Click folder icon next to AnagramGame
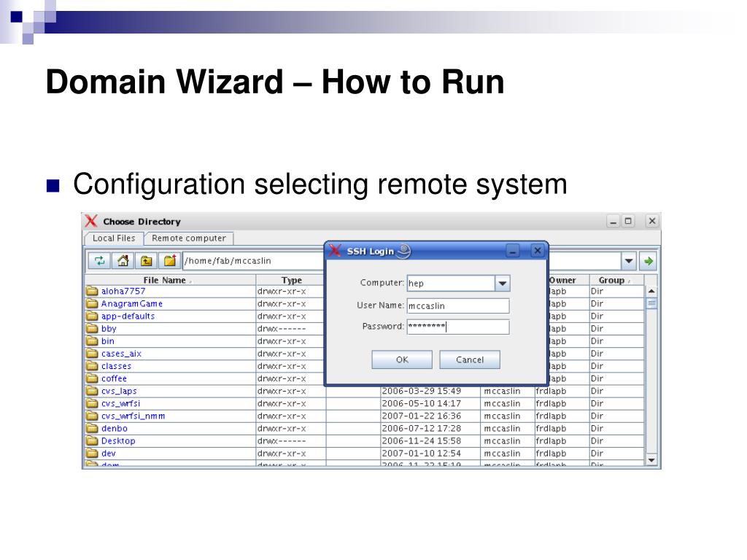 click(x=92, y=303)
